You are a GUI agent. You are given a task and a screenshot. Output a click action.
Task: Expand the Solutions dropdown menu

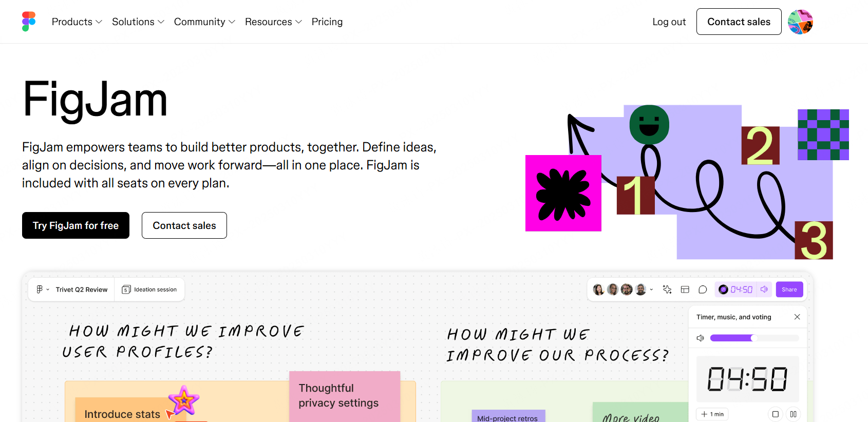point(138,22)
